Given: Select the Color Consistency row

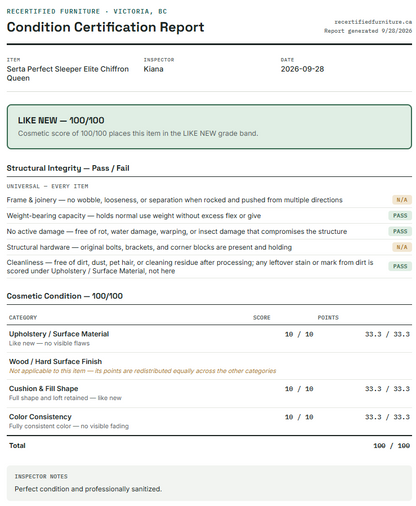Looking at the screenshot, I should click(x=209, y=421).
